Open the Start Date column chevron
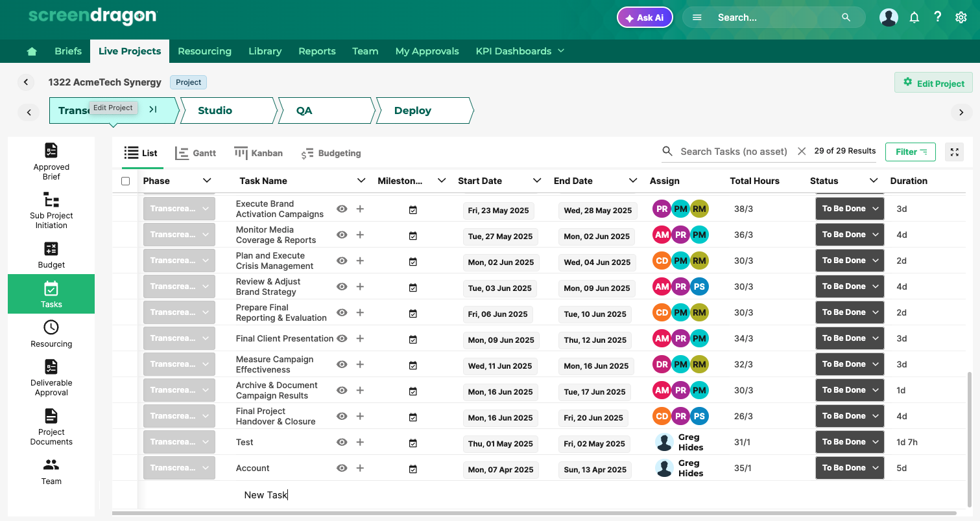This screenshot has width=980, height=521. tap(537, 181)
